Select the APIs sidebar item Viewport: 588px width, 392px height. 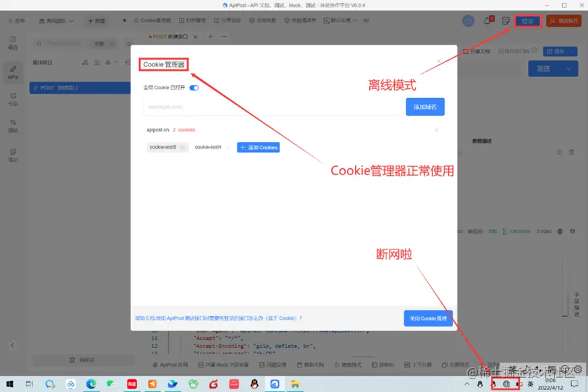click(13, 72)
